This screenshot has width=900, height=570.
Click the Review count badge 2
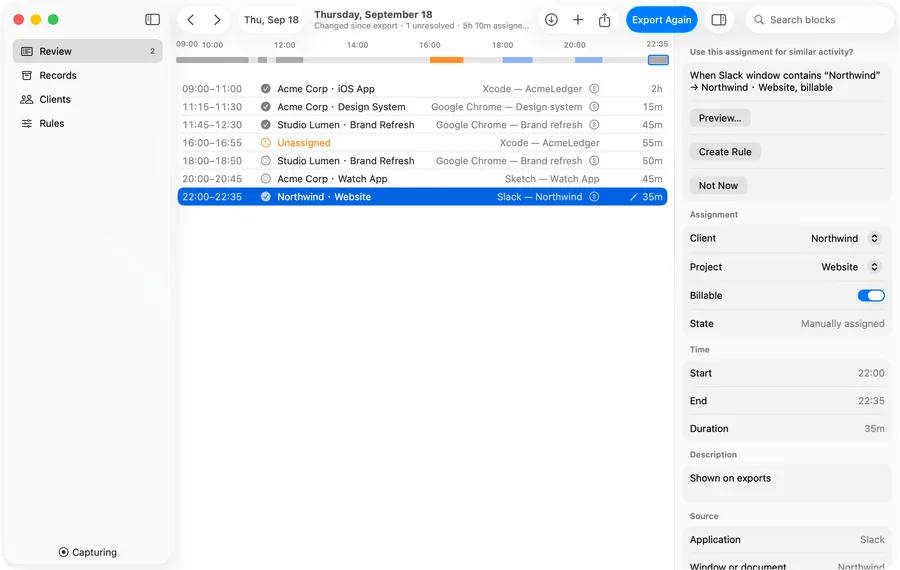click(152, 51)
